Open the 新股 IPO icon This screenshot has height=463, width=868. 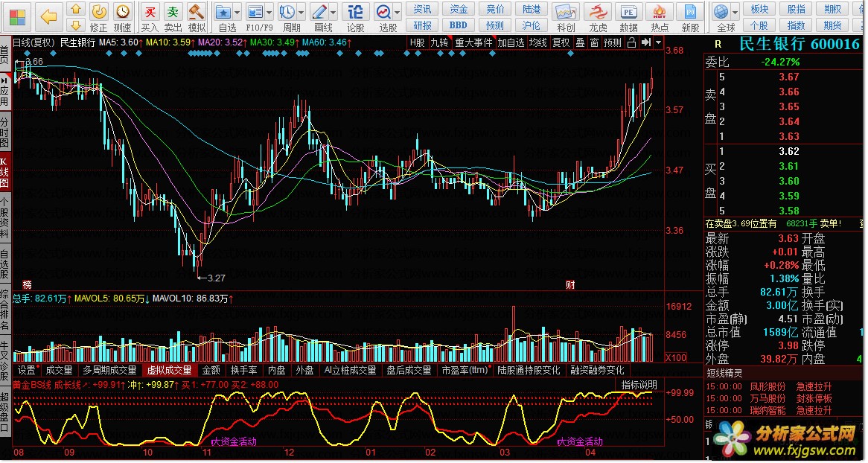690,12
